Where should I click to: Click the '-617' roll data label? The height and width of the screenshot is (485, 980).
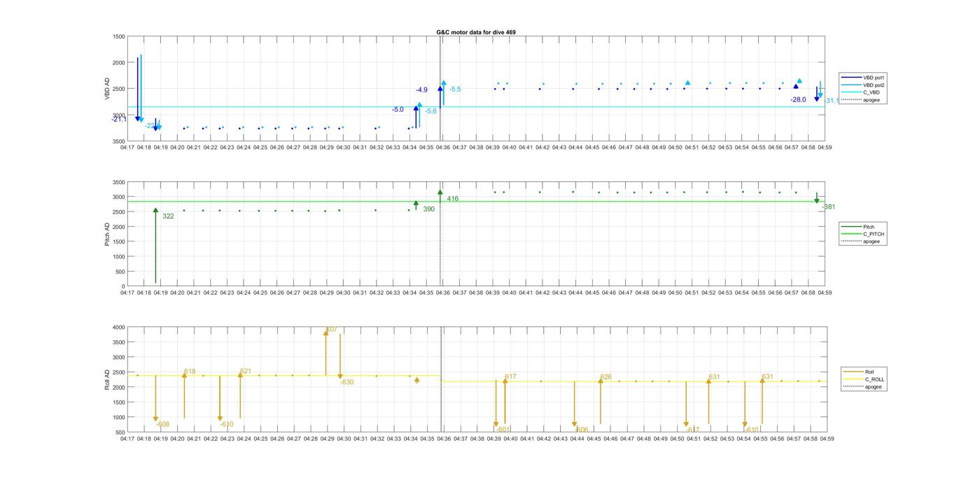coord(692,430)
